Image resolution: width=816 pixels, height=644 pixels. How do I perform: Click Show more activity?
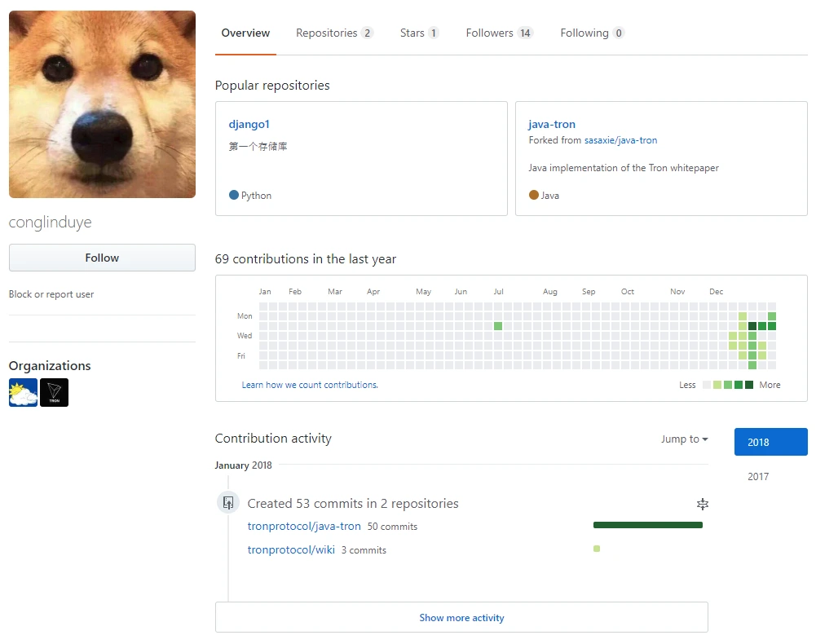coord(461,617)
